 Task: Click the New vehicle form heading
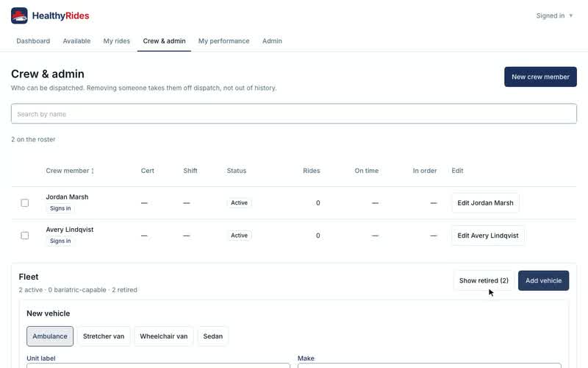49,314
